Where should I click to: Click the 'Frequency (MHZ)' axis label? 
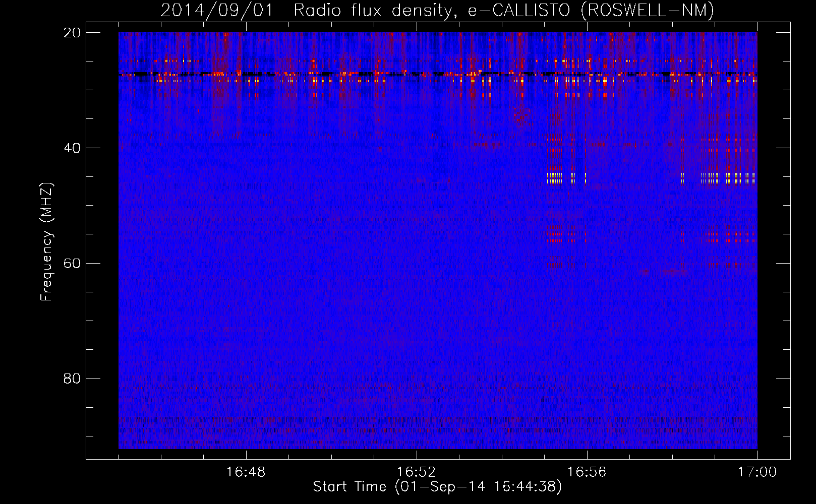coord(46,242)
